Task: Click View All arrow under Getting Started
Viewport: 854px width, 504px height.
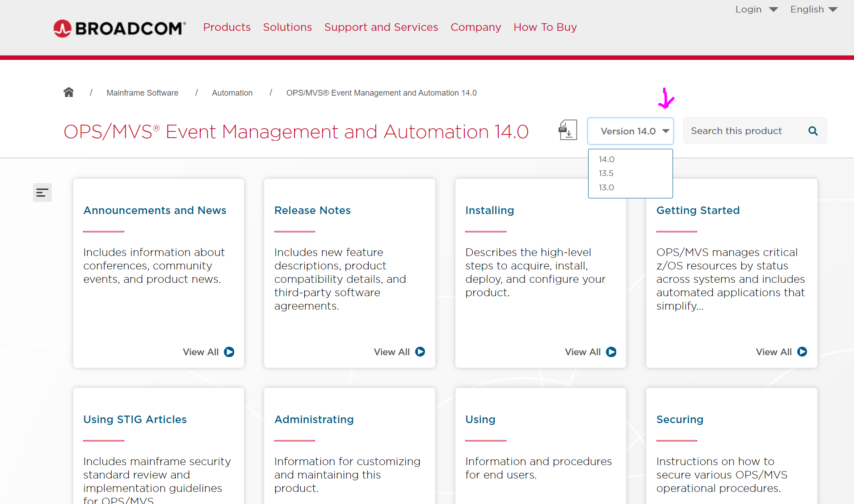Action: coord(802,352)
